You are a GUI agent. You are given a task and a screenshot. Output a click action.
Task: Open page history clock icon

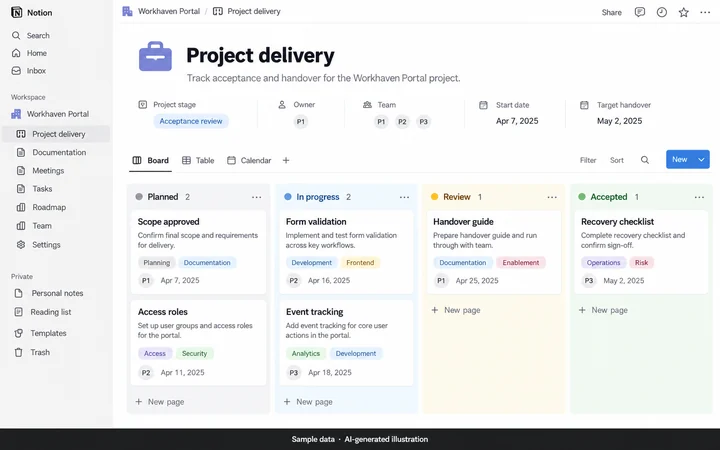point(662,12)
